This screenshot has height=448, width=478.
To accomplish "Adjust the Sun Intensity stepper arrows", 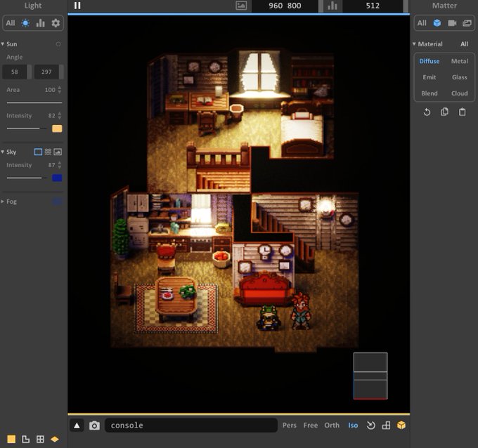I will coord(60,115).
